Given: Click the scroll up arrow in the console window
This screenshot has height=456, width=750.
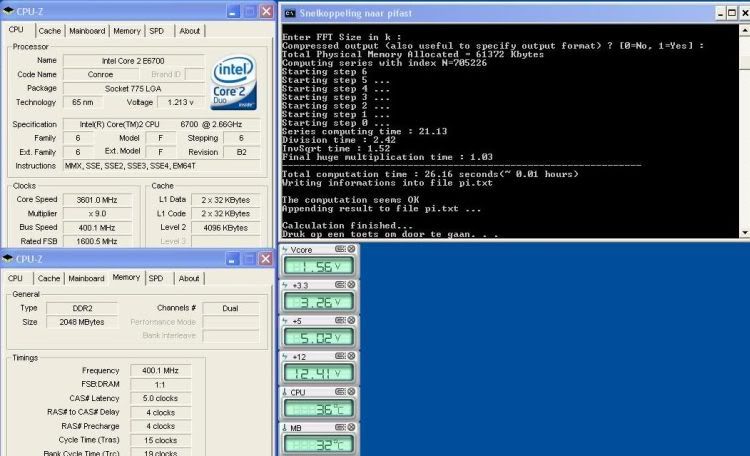Looking at the screenshot, I should tap(745, 30).
